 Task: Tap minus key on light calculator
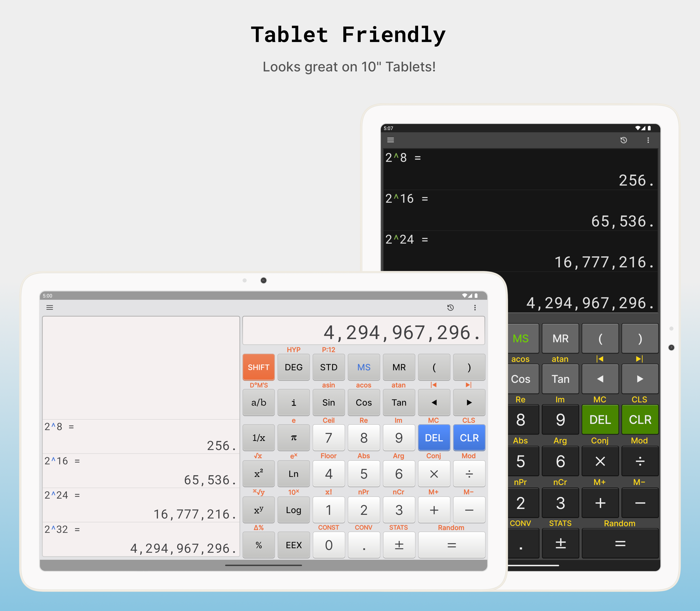tap(469, 510)
